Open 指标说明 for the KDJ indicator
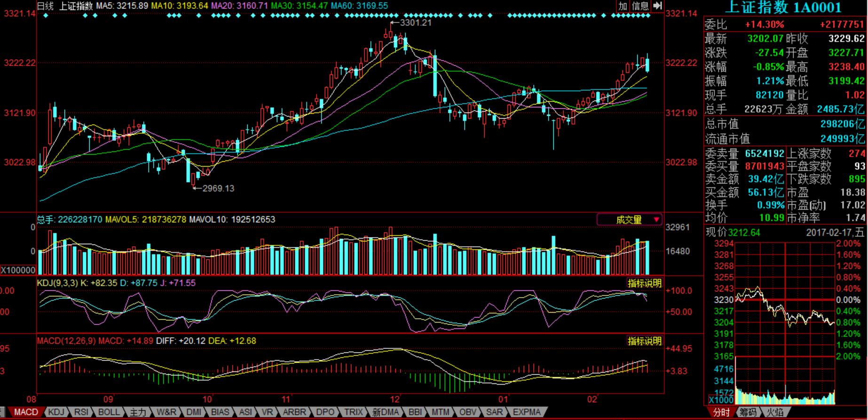This screenshot has width=868, height=420. point(644,283)
